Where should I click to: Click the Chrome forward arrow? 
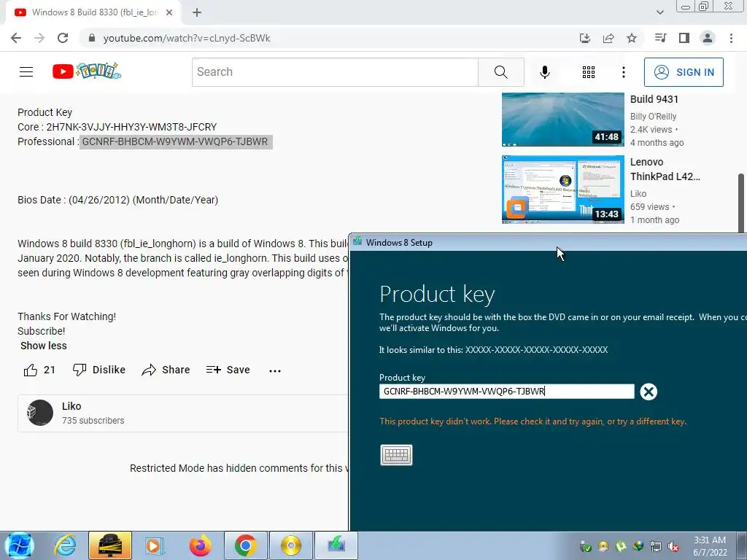(39, 38)
